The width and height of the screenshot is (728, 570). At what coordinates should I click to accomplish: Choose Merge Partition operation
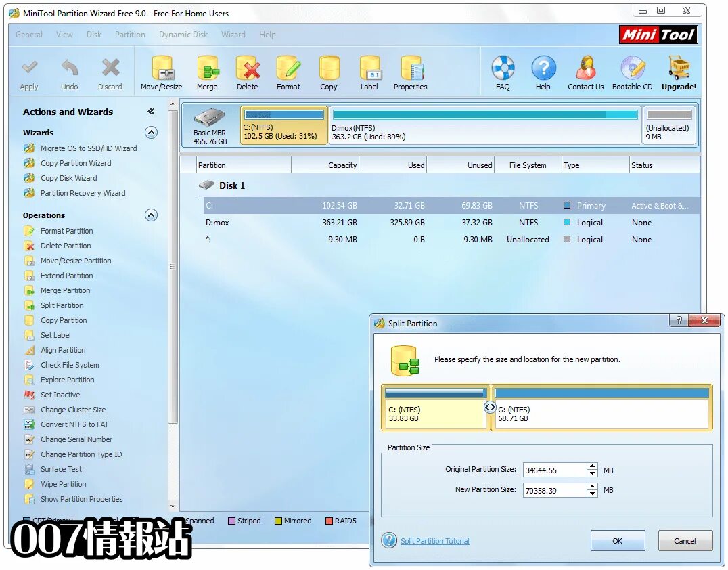tap(65, 290)
